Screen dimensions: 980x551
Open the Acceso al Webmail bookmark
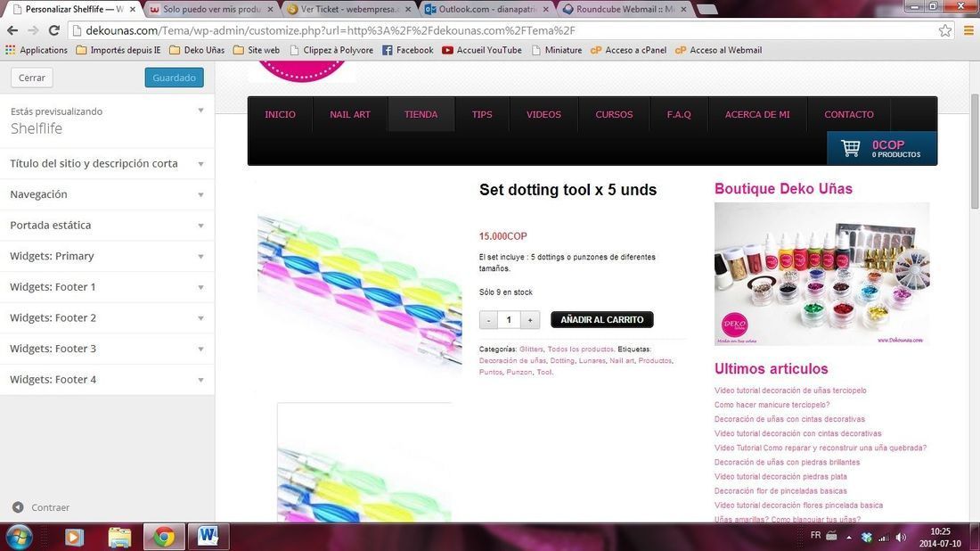coord(719,50)
